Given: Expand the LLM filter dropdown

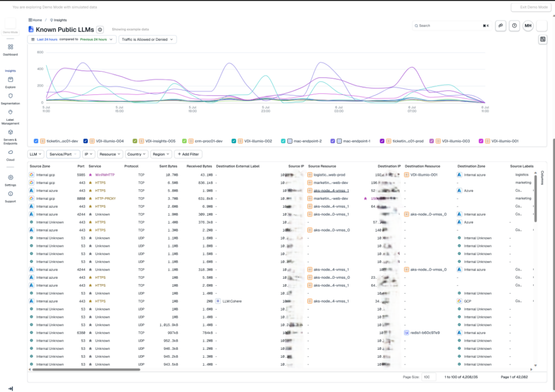Looking at the screenshot, I should 36,155.
